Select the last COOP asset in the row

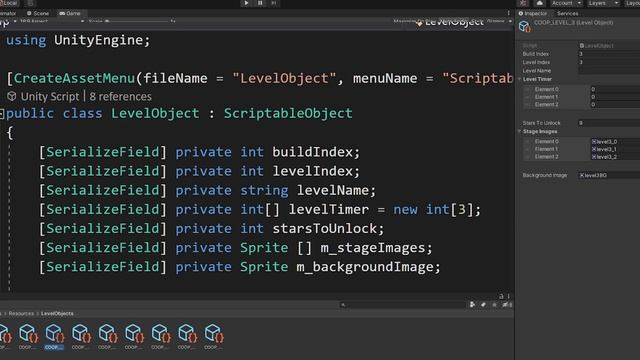tap(213, 336)
